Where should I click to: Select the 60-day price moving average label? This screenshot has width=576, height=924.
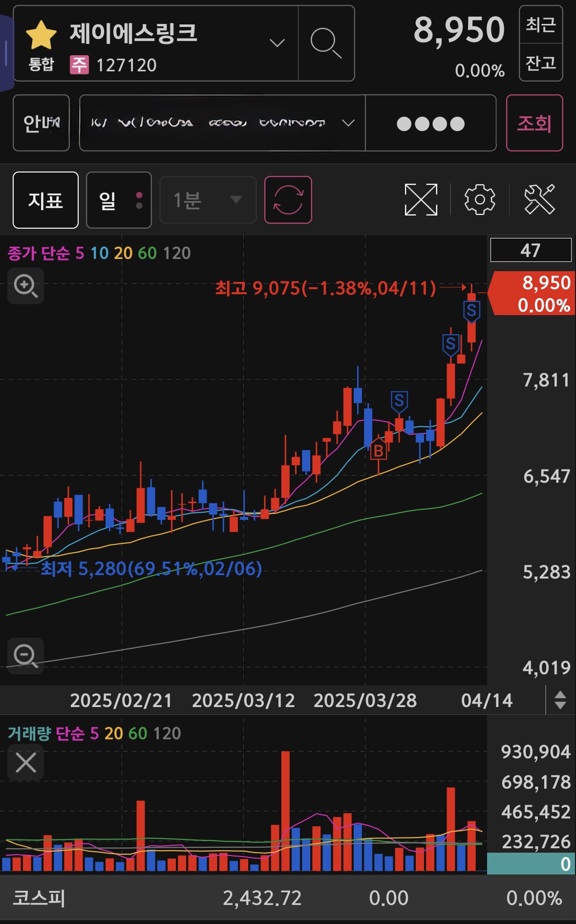(x=147, y=253)
